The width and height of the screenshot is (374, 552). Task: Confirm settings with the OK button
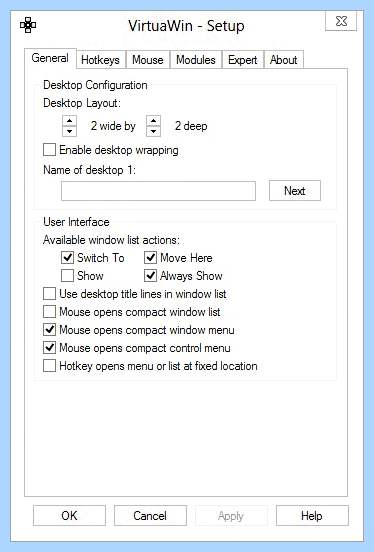[69, 516]
